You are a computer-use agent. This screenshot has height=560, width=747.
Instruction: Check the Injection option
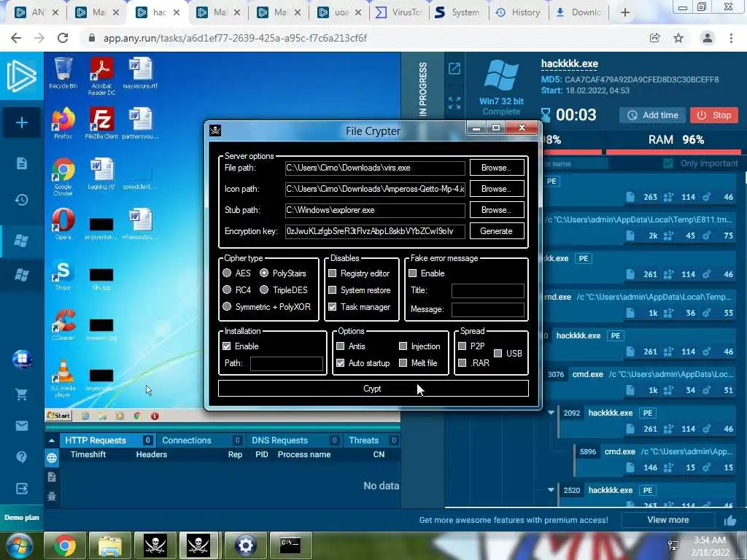coord(403,346)
